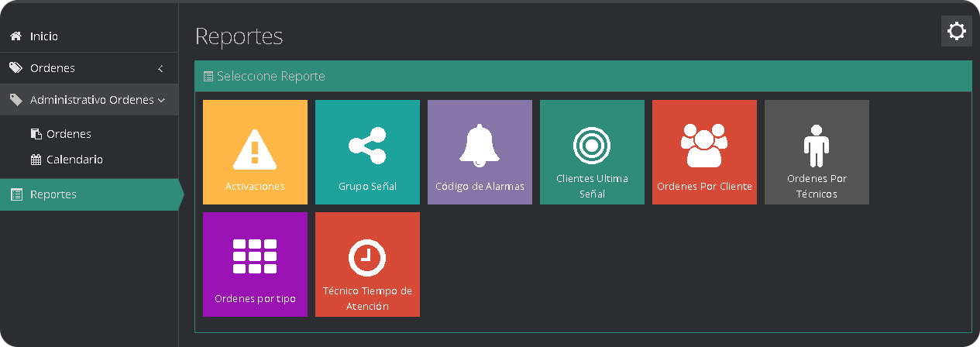The image size is (980, 347).
Task: Open the Ordenes Por Cliente group tile
Action: pyautogui.click(x=704, y=152)
